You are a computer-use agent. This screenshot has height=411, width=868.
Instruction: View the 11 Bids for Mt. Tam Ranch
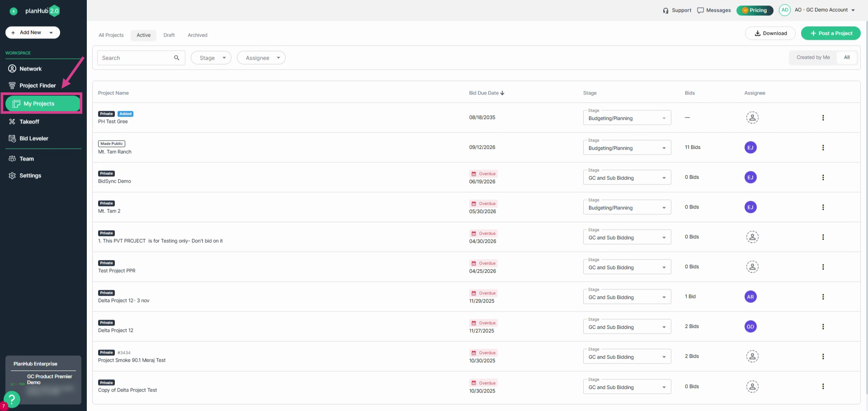click(x=693, y=147)
